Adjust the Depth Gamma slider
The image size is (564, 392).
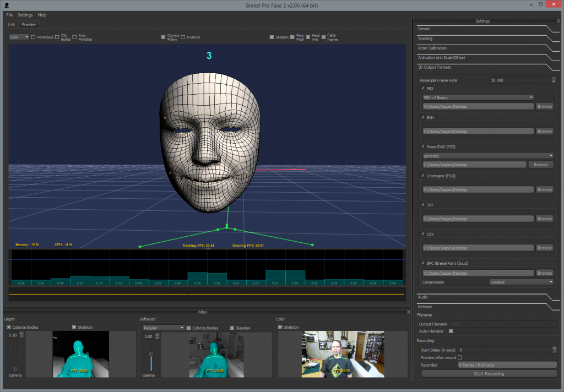click(x=15, y=368)
